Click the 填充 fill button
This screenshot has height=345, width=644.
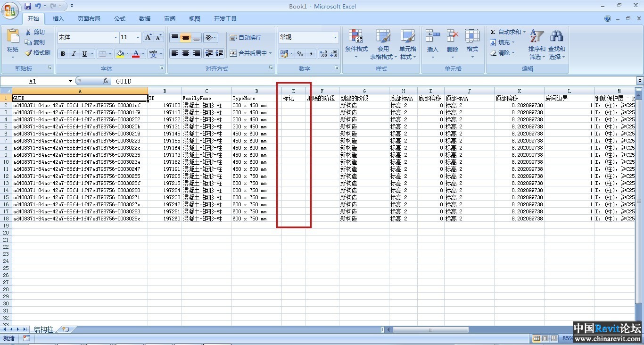pos(503,42)
